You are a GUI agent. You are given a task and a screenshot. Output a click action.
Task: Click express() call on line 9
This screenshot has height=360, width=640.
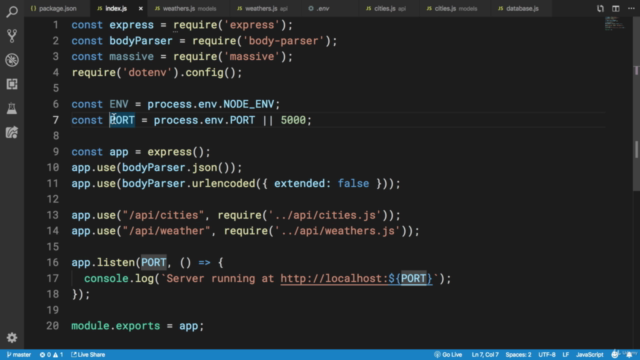(x=176, y=152)
